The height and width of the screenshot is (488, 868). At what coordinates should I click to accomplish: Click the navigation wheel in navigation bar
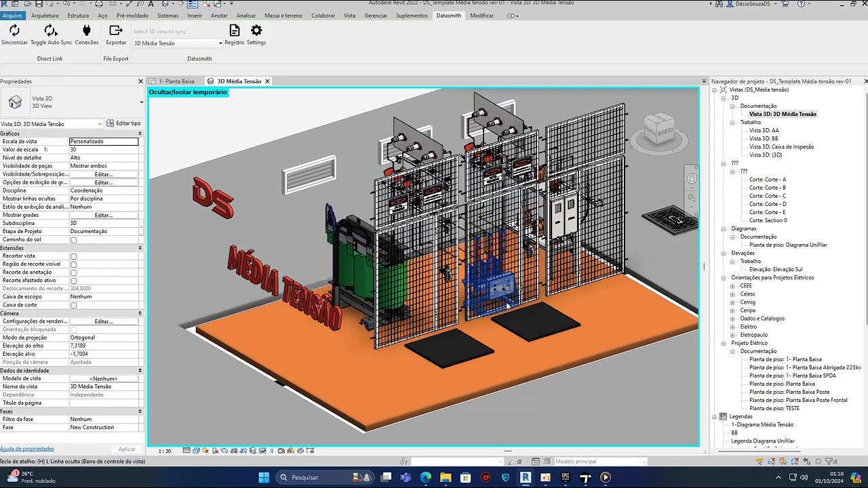coord(692,179)
